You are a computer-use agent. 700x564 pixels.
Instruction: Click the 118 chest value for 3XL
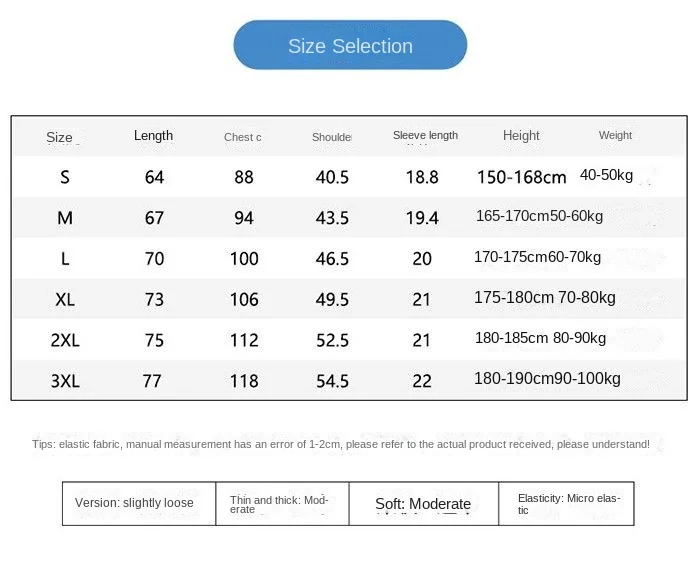244,381
